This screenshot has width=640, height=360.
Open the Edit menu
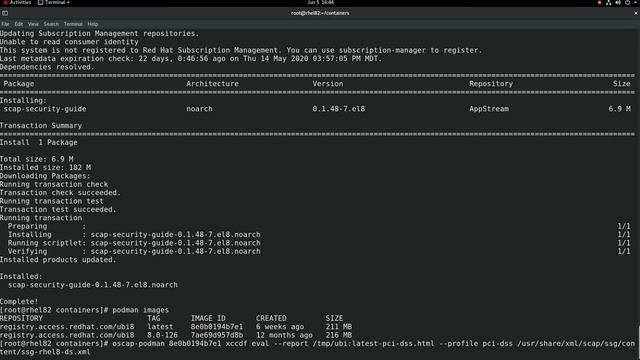click(19, 24)
